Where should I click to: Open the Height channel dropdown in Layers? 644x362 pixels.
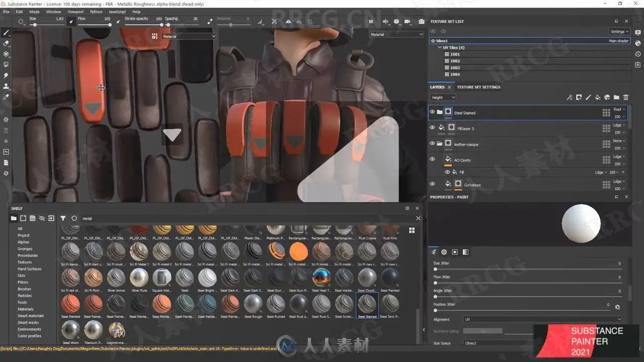point(443,98)
